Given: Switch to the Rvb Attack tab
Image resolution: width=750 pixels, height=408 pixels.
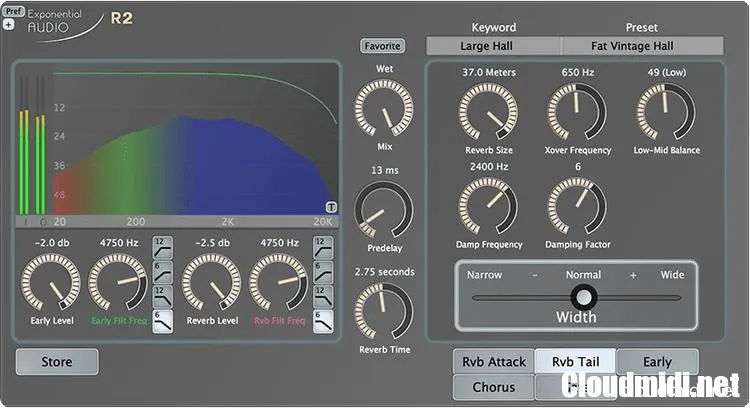Looking at the screenshot, I should 493,362.
